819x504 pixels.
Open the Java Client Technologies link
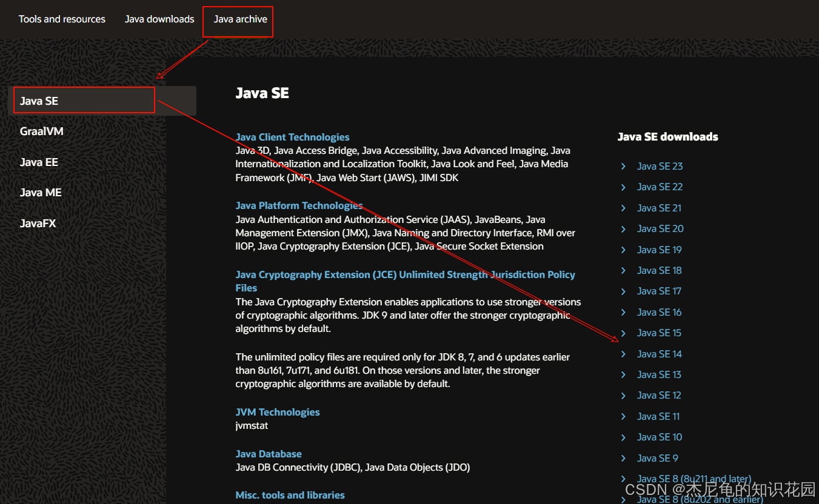[x=292, y=137]
